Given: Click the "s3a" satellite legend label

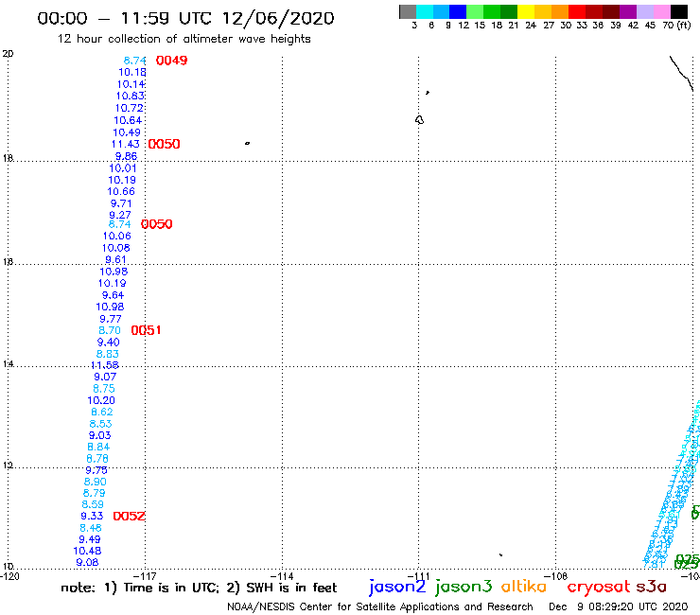Looking at the screenshot, I should pyautogui.click(x=651, y=587).
